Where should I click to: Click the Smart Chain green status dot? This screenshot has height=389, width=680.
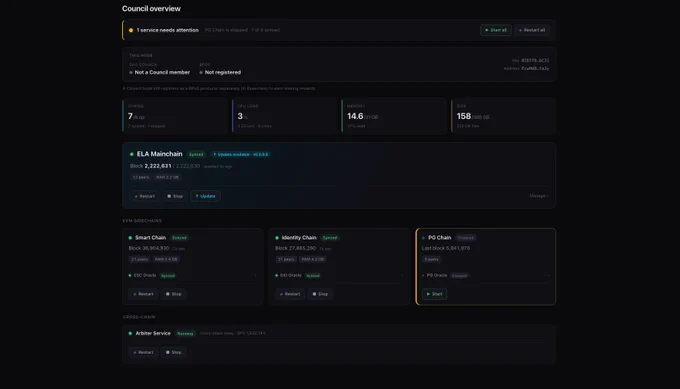(x=130, y=238)
